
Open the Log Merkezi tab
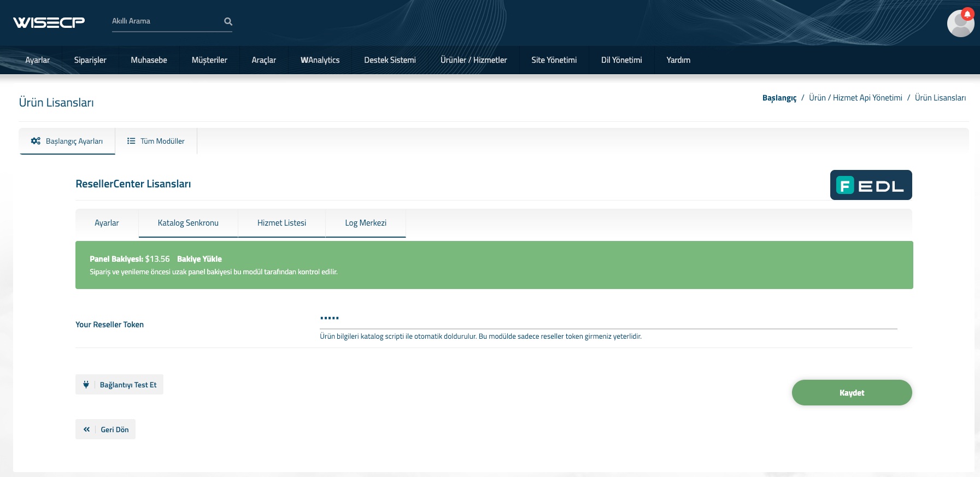pyautogui.click(x=365, y=223)
